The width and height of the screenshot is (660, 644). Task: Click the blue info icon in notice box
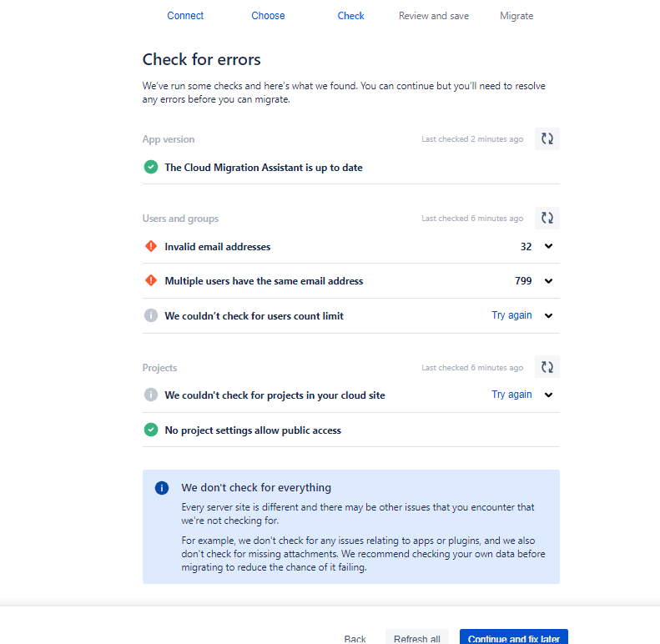tap(162, 488)
